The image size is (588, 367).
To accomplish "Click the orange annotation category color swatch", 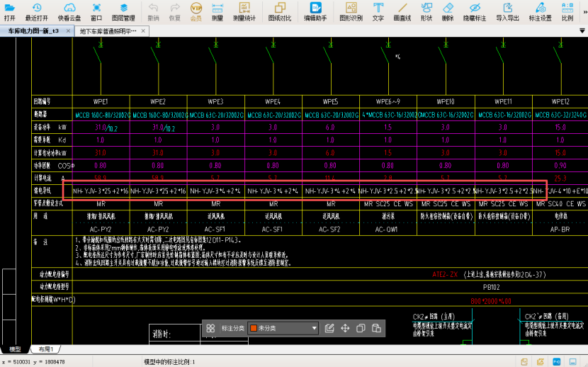I will (x=253, y=328).
